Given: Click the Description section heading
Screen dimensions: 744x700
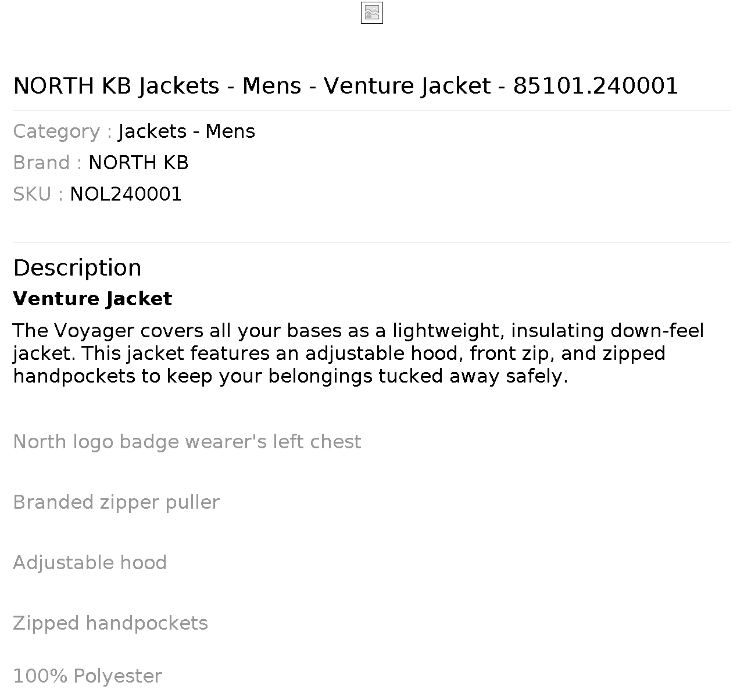Looking at the screenshot, I should click(x=77, y=267).
